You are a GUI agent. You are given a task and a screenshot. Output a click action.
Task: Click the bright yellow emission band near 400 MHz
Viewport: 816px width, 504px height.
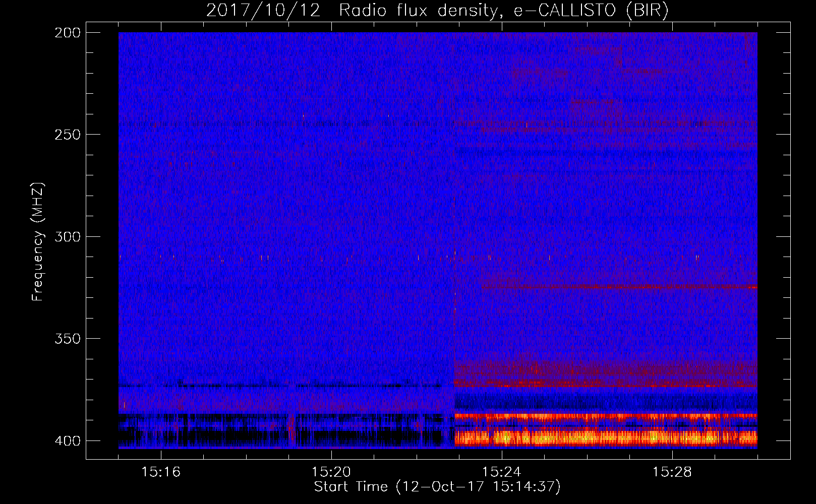(606, 437)
